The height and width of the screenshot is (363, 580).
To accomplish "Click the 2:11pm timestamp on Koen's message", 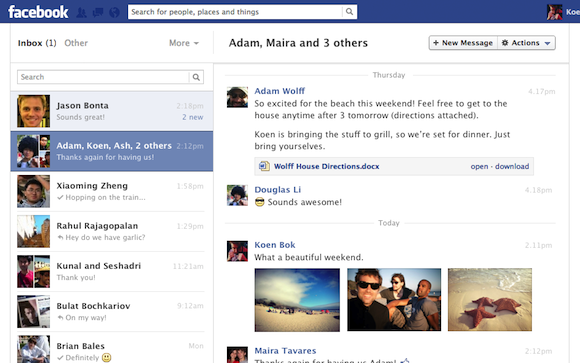I will [538, 245].
